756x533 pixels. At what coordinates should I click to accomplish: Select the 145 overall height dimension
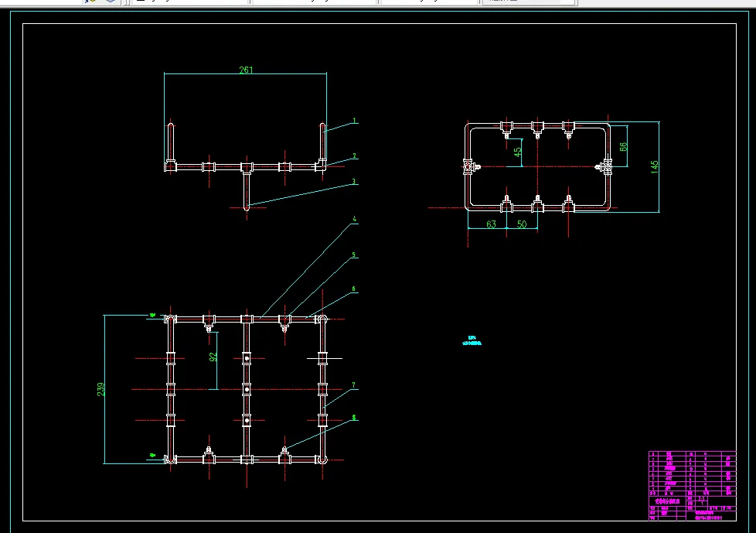click(x=654, y=167)
